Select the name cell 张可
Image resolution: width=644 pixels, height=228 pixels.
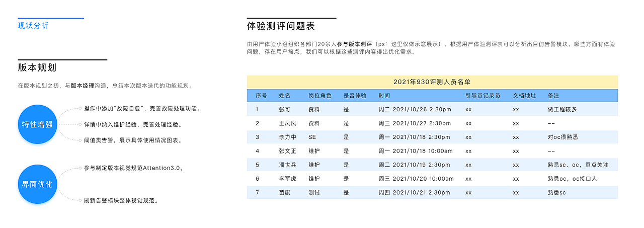[x=285, y=109]
